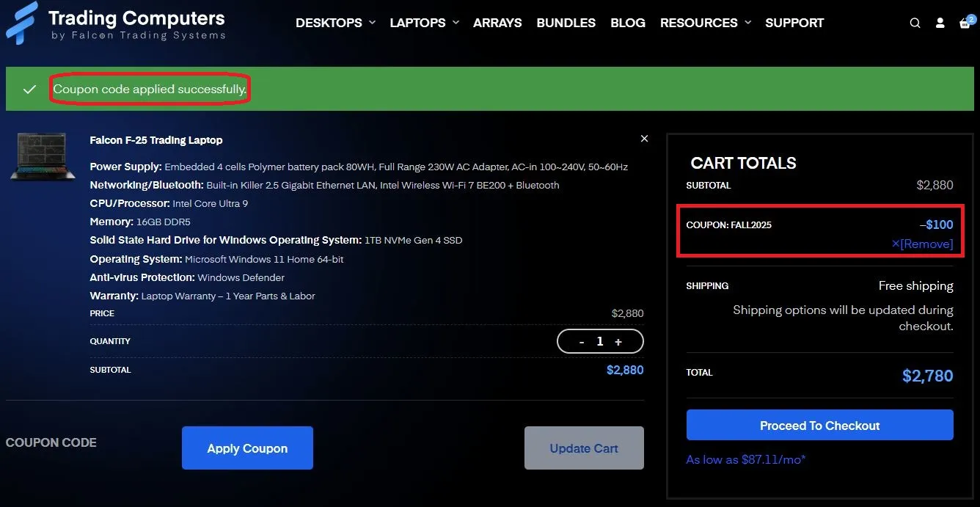Open the user account icon
Viewport: 980px width, 507px height.
click(940, 23)
